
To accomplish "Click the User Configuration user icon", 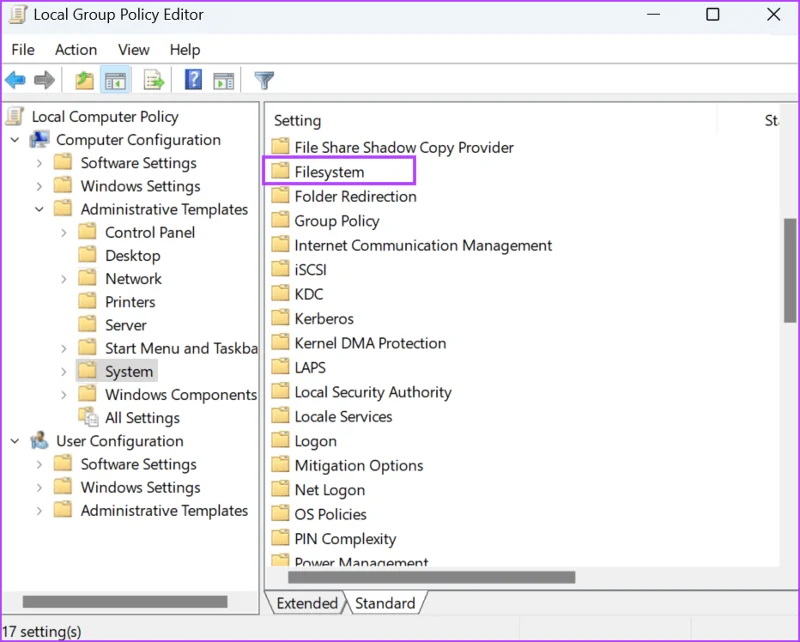I will click(39, 440).
